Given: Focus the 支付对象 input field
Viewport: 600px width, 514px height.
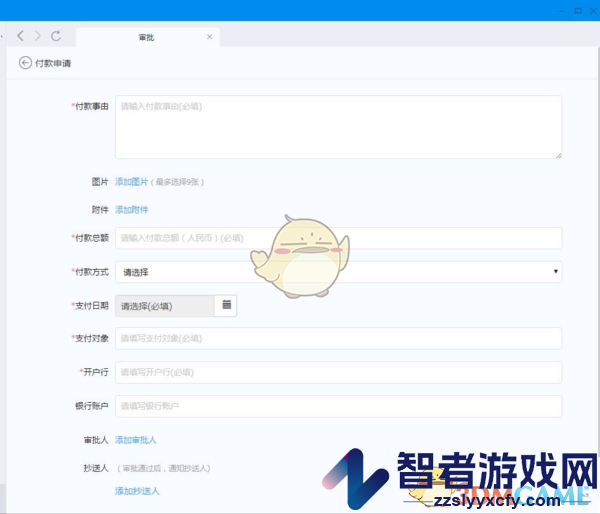Looking at the screenshot, I should pos(338,338).
